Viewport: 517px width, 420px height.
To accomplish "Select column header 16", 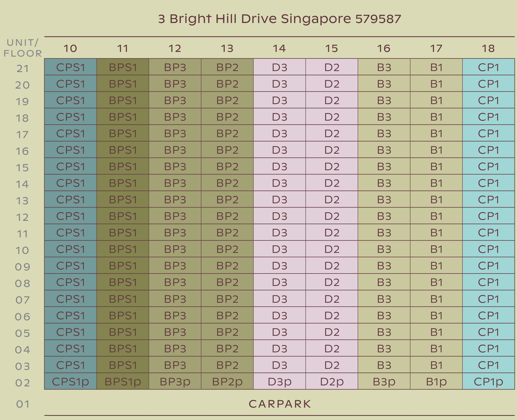I will coord(384,48).
